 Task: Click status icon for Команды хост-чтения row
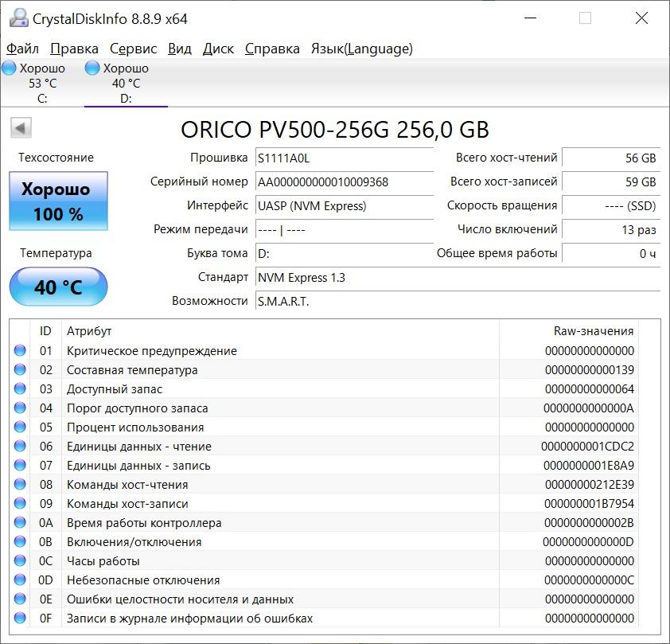pos(20,484)
